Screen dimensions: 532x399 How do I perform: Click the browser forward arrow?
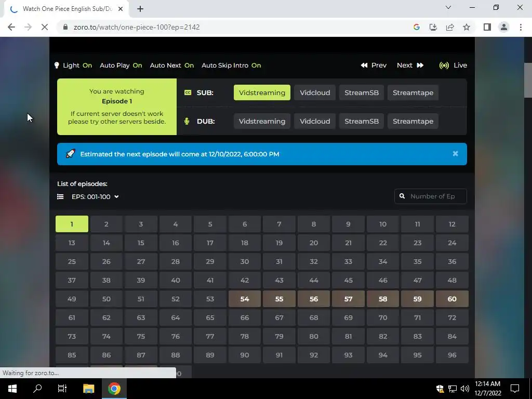coord(28,27)
